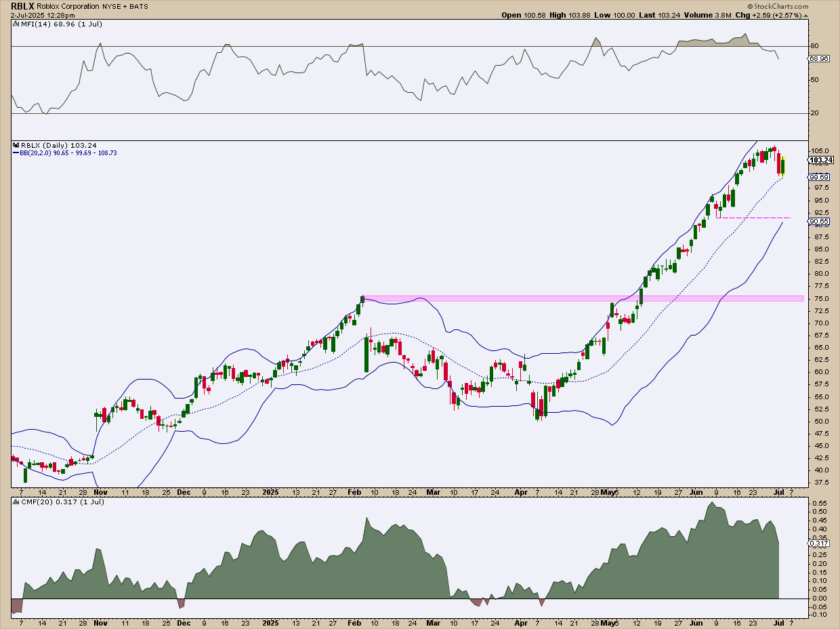
Task: Click the 90.65 lower band tag on the price axis
Action: coord(818,222)
